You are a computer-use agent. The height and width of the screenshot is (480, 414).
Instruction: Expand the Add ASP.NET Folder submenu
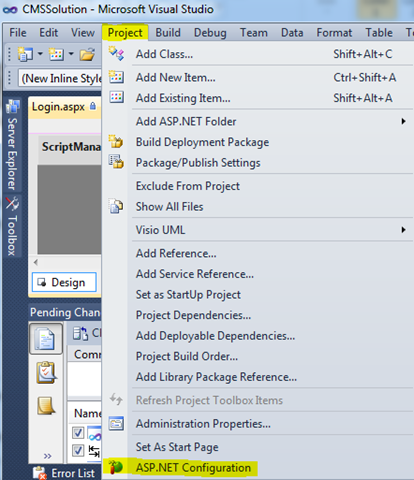tap(403, 121)
